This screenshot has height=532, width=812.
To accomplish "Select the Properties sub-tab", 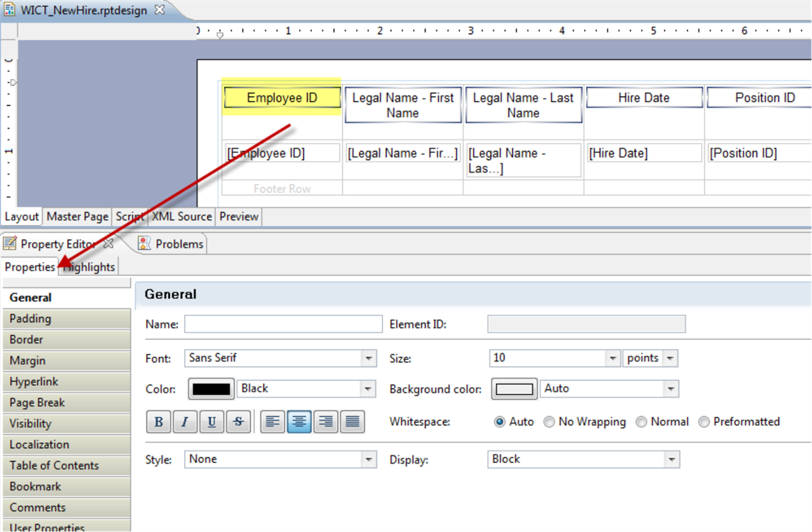I will [x=30, y=267].
